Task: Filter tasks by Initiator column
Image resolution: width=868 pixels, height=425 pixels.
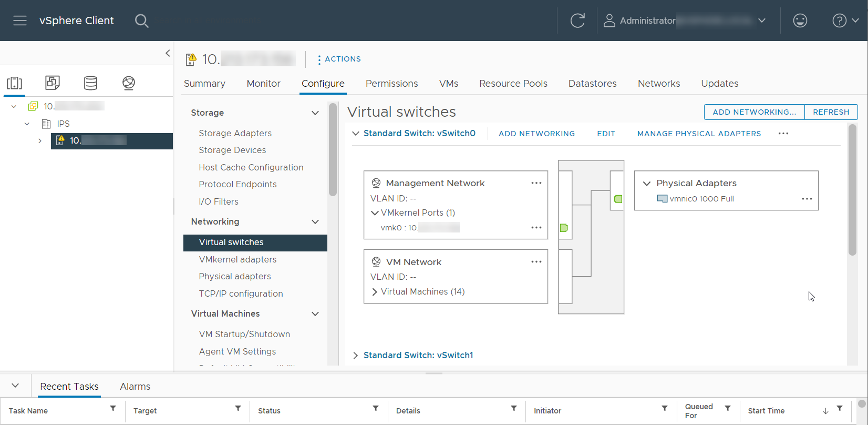Action: point(665,408)
